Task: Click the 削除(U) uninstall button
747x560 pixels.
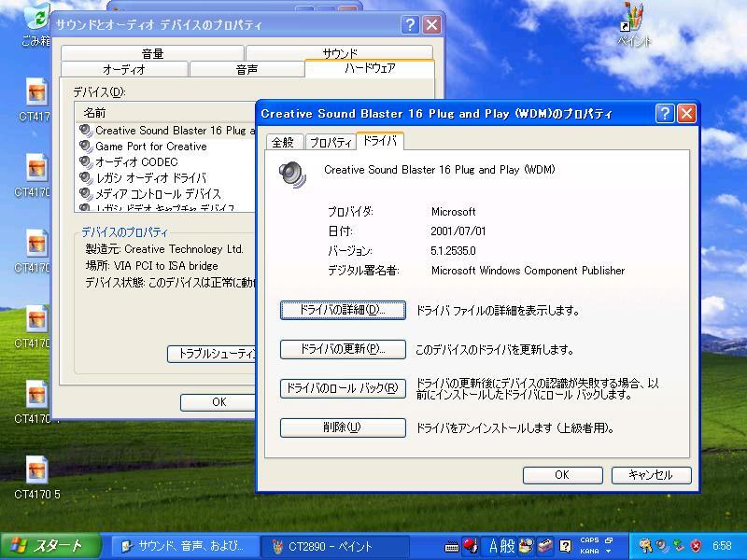Action: pos(343,427)
